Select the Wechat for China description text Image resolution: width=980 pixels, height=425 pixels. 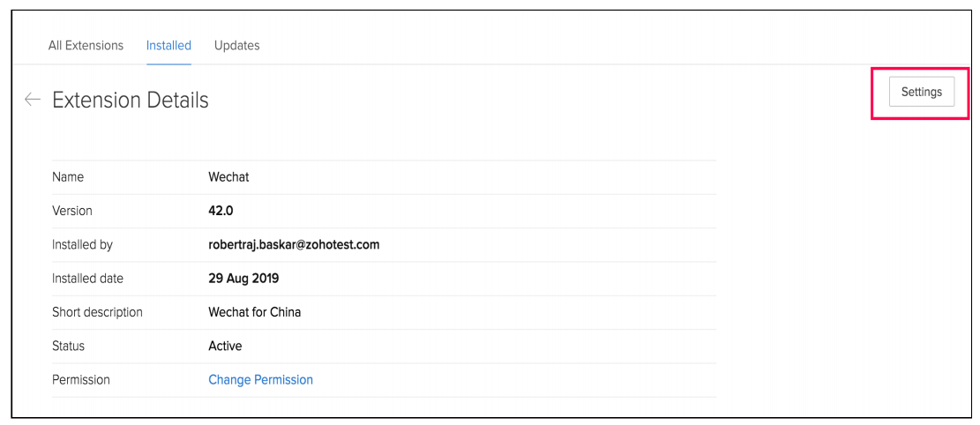point(254,312)
